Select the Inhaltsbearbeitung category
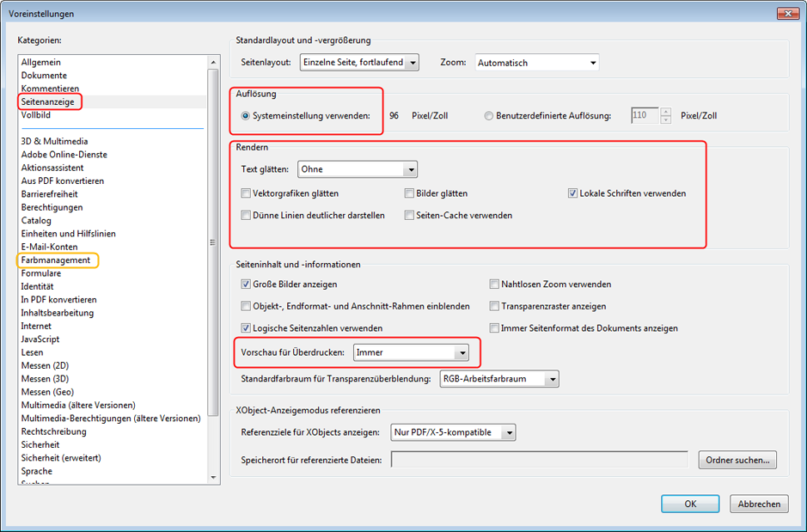 [x=57, y=313]
